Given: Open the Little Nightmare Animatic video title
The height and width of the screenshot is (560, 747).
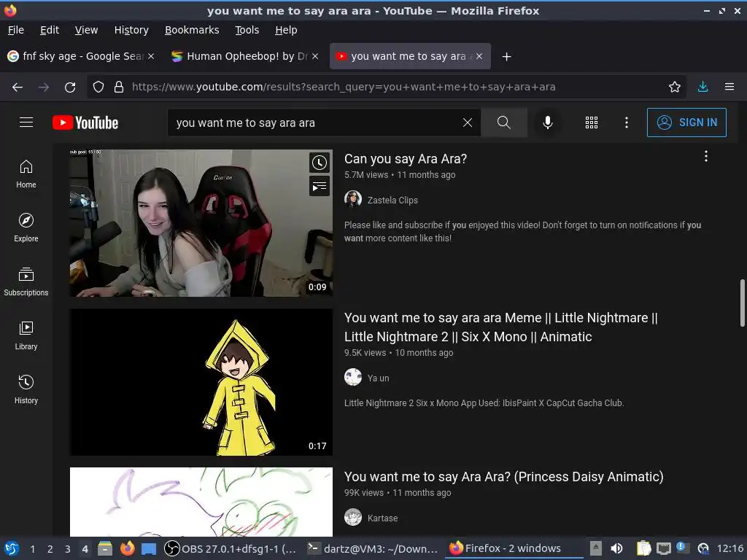Looking at the screenshot, I should coord(500,327).
